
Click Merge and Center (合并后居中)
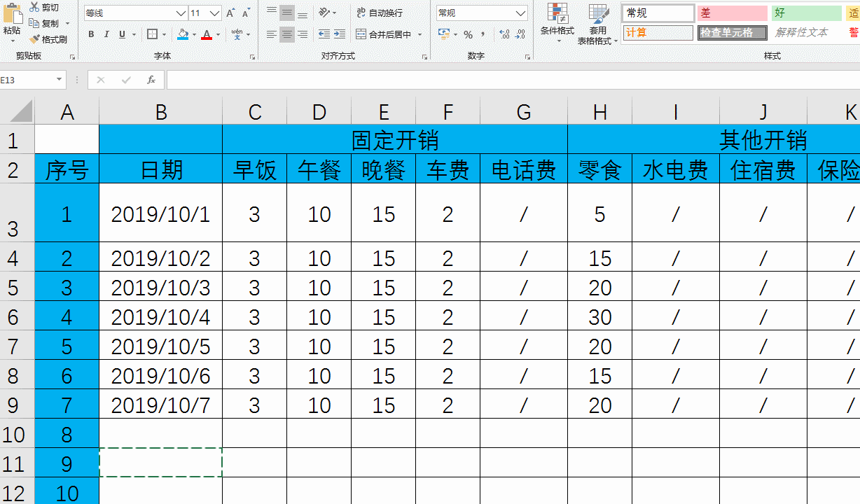[384, 34]
